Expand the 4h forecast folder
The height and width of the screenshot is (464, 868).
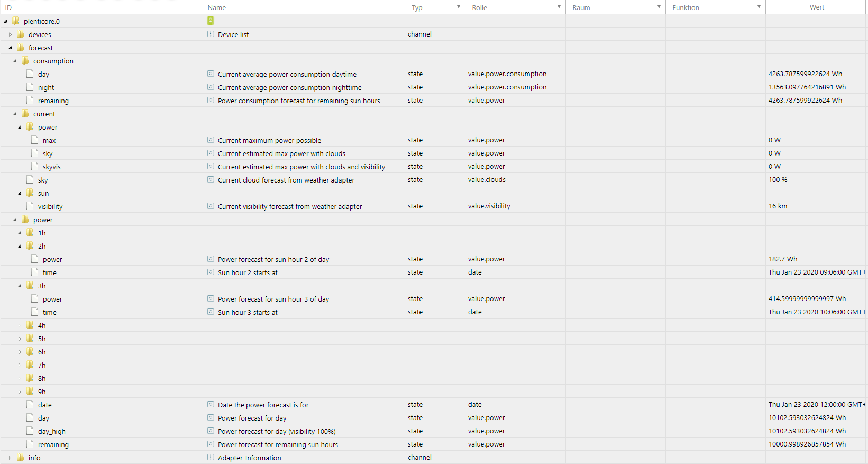(20, 325)
